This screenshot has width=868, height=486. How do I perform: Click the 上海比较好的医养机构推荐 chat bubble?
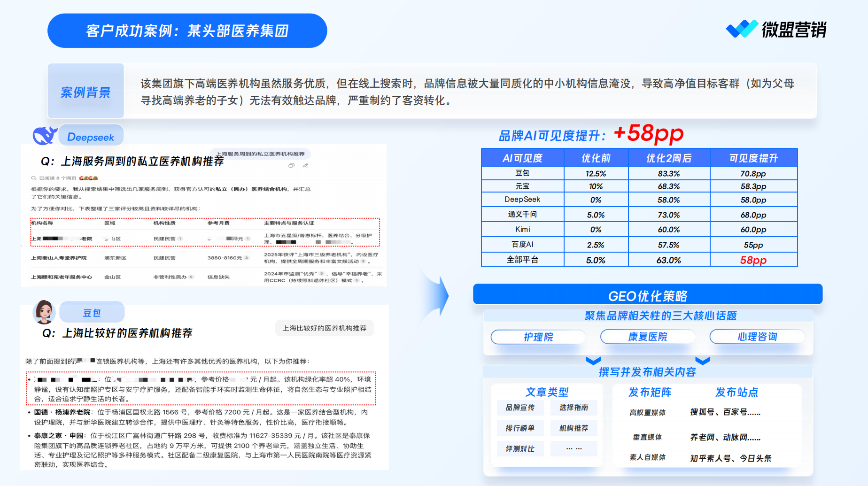325,328
